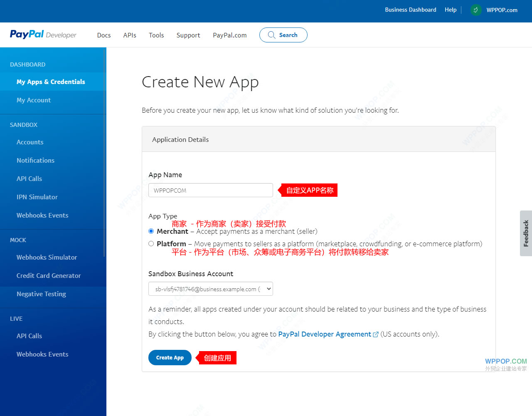Click the PayPal Developer logo

tap(43, 35)
